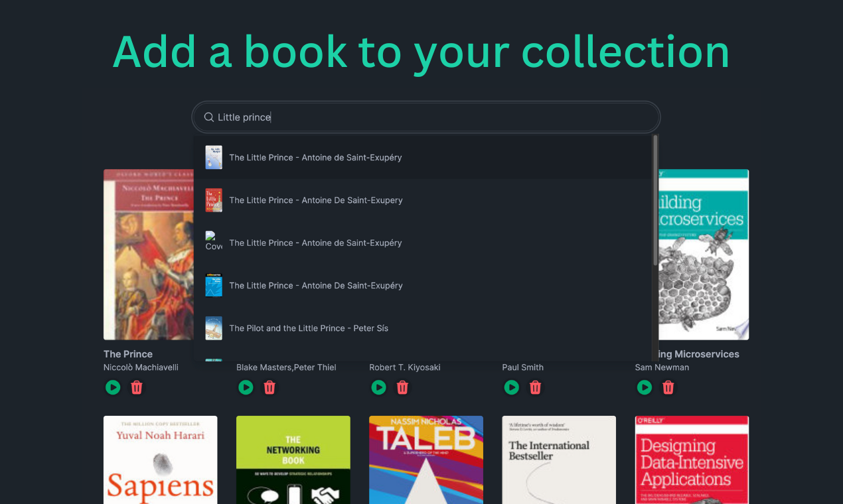843x504 pixels.
Task: Play the Robert T. Kiyosaki book
Action: [x=378, y=387]
